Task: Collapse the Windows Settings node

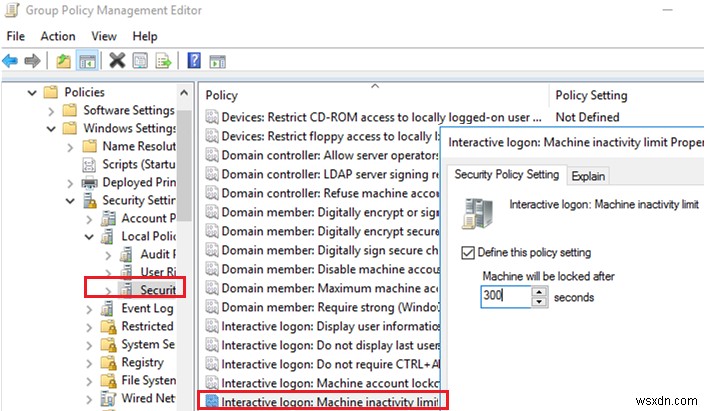Action: [x=51, y=129]
